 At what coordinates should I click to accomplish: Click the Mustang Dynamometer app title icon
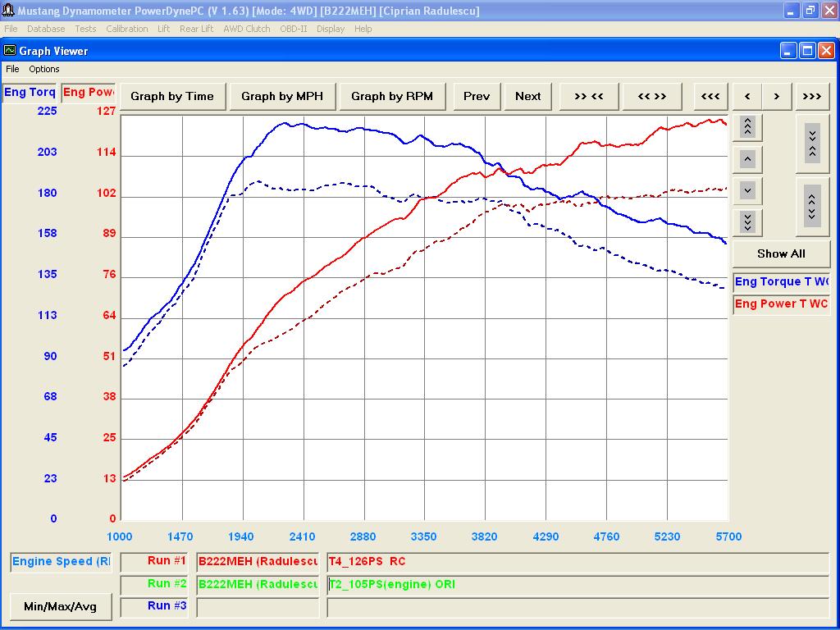click(x=8, y=10)
